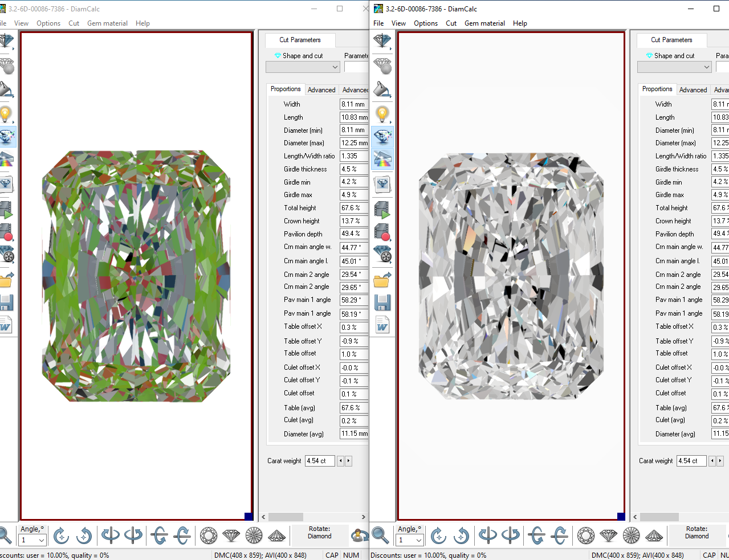Select the diamond cut-view tool in right window
The width and height of the screenshot is (729, 560).
(x=382, y=40)
